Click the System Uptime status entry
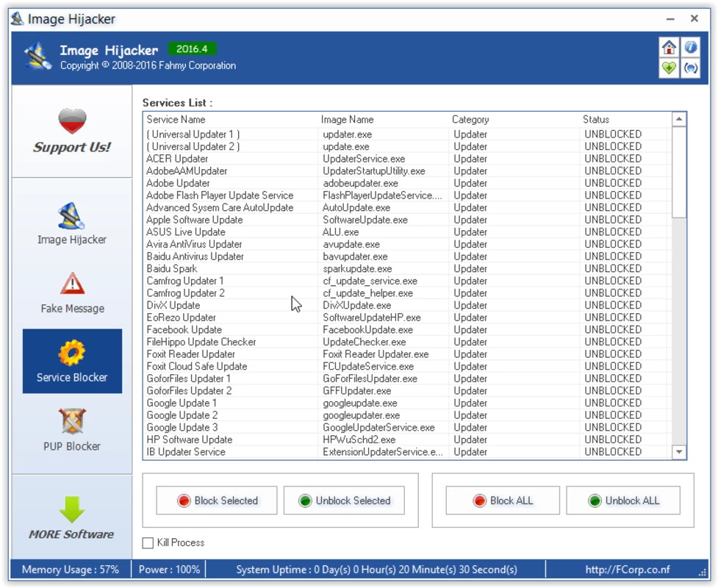Viewport: 718px width, 588px height. [x=376, y=569]
